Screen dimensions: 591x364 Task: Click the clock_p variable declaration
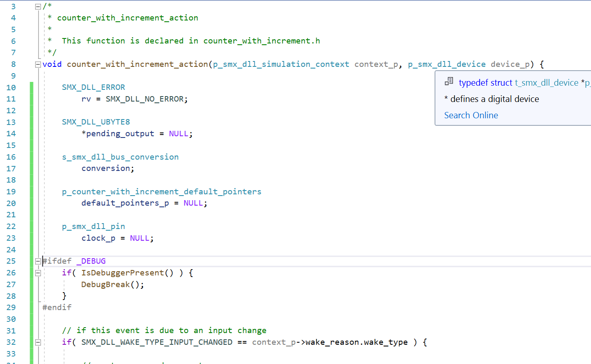pos(98,238)
